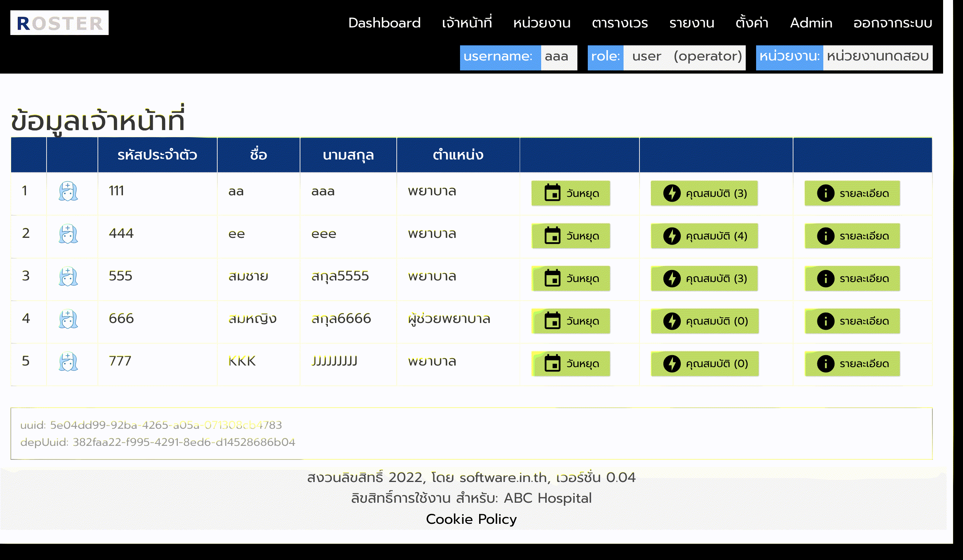Screen dimensions: 963x560
Task: Click calendar icon in row 555 วันหยุด button
Action: pos(552,278)
